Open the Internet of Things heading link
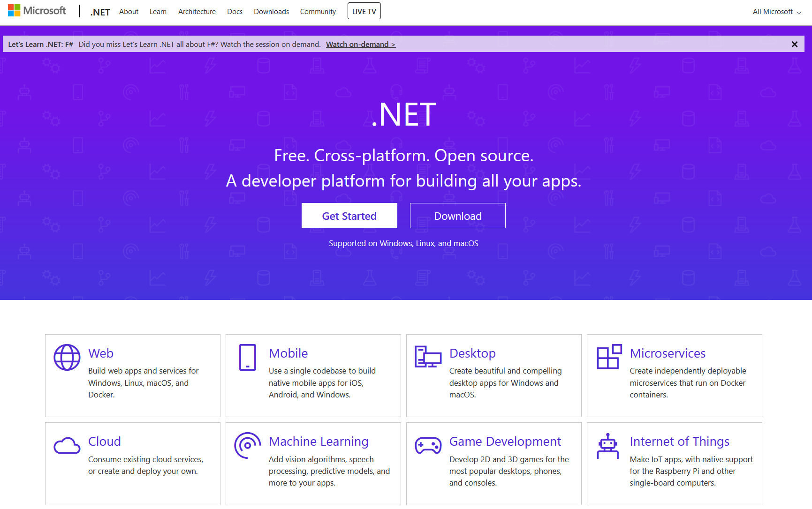Viewport: 812px width, 509px height. [680, 442]
